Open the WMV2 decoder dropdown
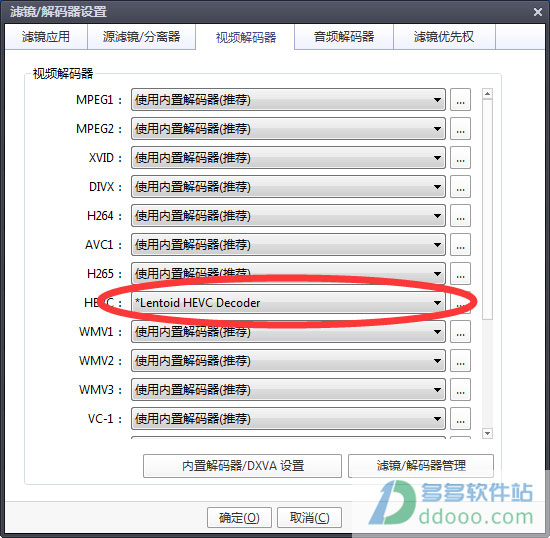The height and width of the screenshot is (538, 550). [x=288, y=361]
